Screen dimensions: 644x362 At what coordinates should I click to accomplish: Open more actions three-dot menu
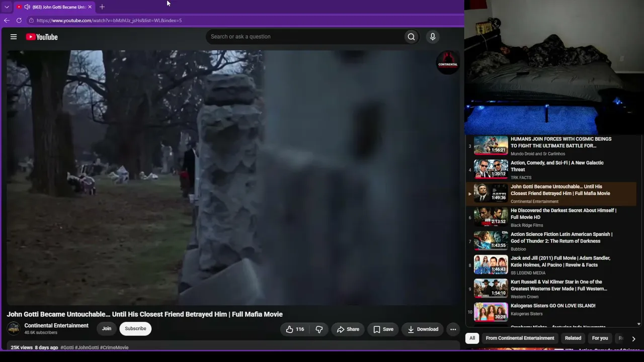pyautogui.click(x=453, y=329)
